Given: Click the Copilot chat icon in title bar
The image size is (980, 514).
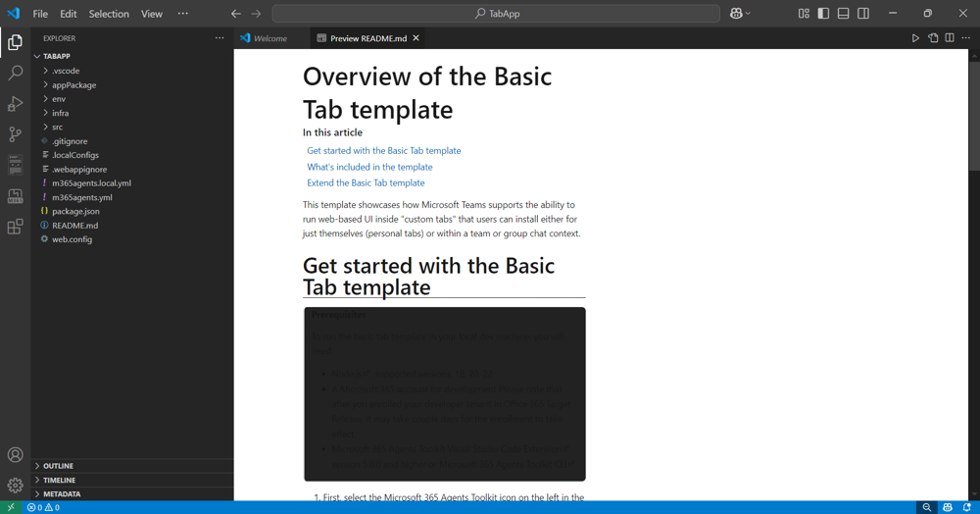Looking at the screenshot, I should click(736, 13).
